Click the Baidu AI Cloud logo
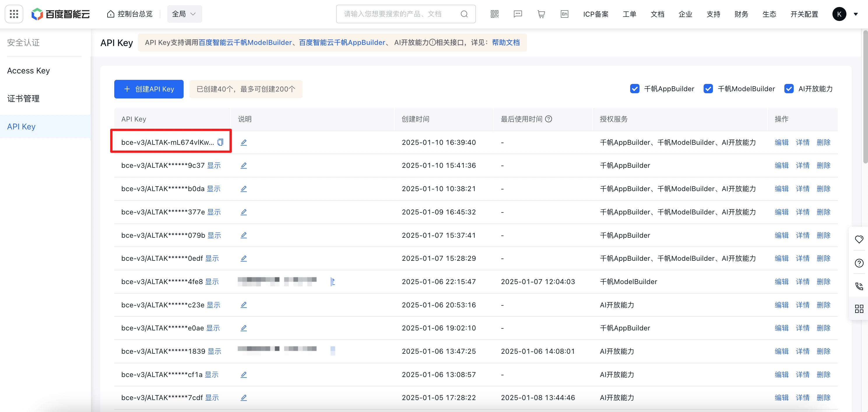Screen dimensions: 868x412 [61, 14]
